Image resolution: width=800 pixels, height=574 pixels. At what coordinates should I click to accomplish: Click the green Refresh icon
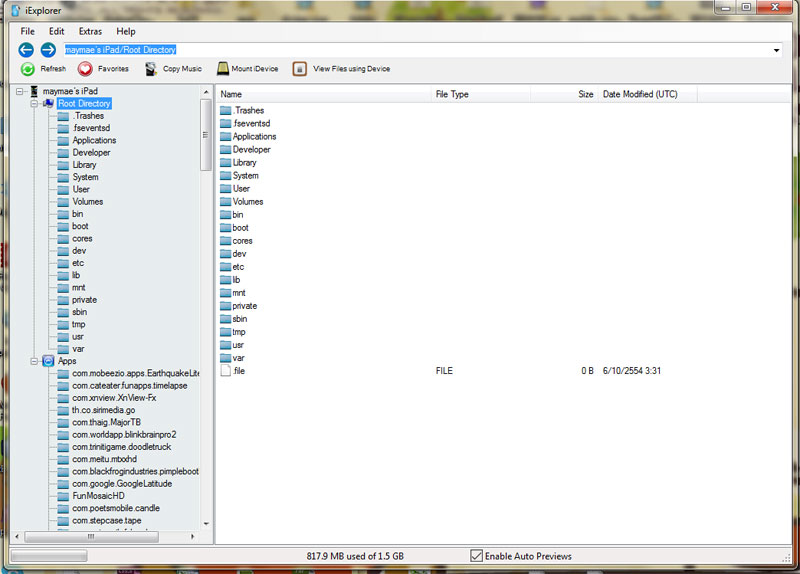[28, 69]
